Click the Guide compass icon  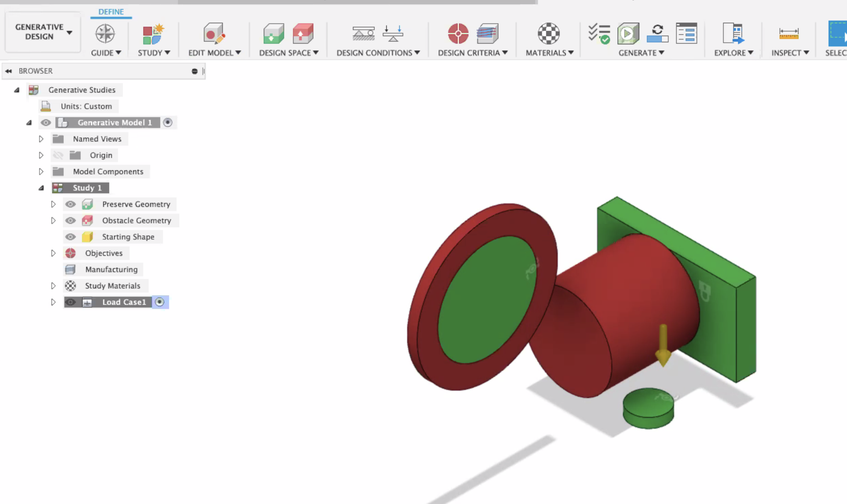click(x=105, y=34)
